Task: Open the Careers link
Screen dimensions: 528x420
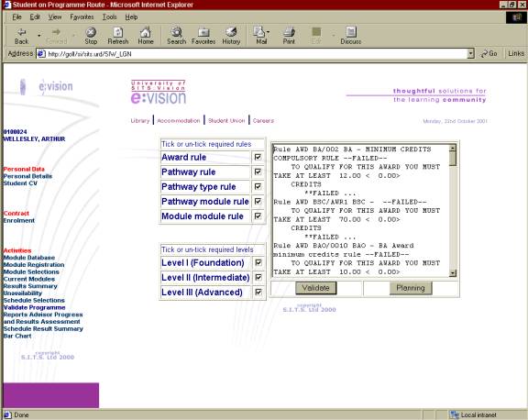Action: (x=263, y=120)
